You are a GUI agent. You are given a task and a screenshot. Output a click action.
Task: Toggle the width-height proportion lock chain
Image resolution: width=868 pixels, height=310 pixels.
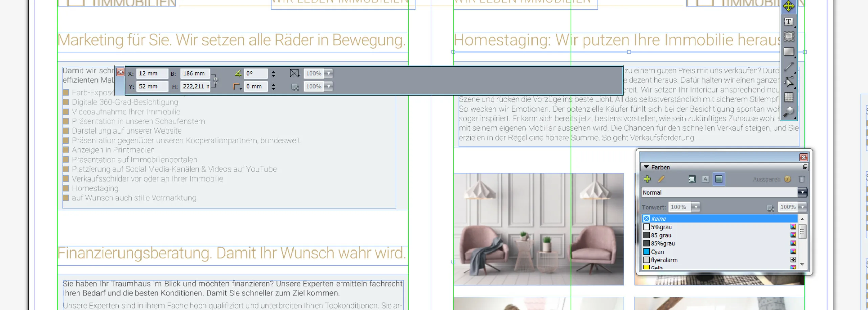215,80
